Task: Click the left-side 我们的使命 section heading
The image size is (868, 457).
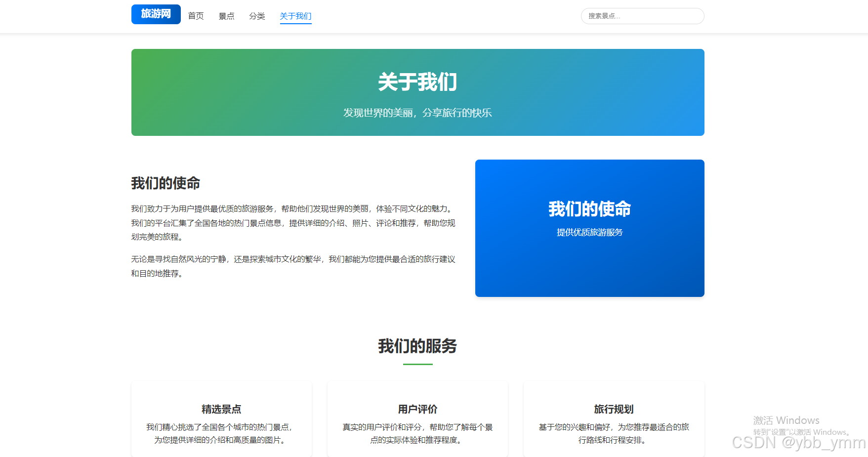Action: click(165, 183)
